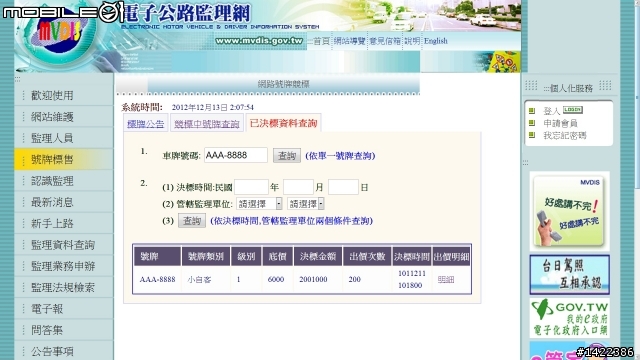Open 申請會員 member registration link

click(x=560, y=123)
